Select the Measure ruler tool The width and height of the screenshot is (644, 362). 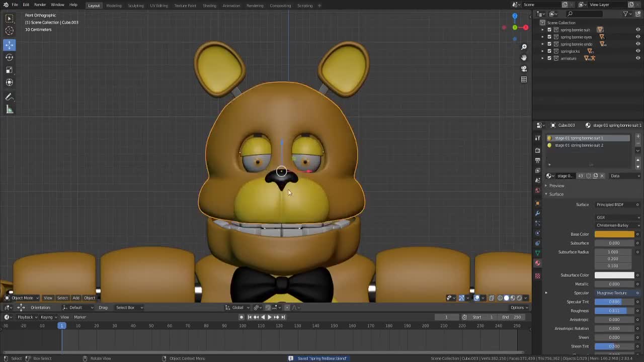[9, 110]
